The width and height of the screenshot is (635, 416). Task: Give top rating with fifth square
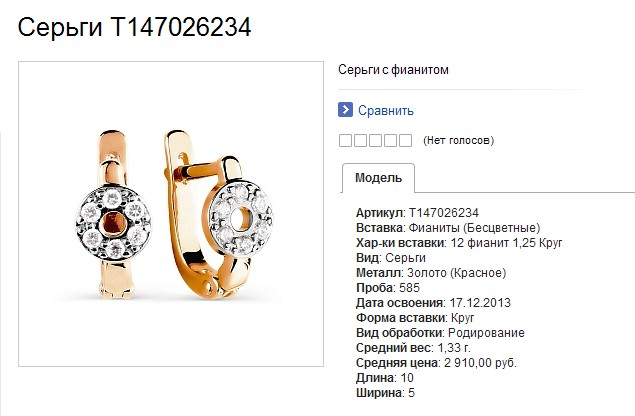405,141
